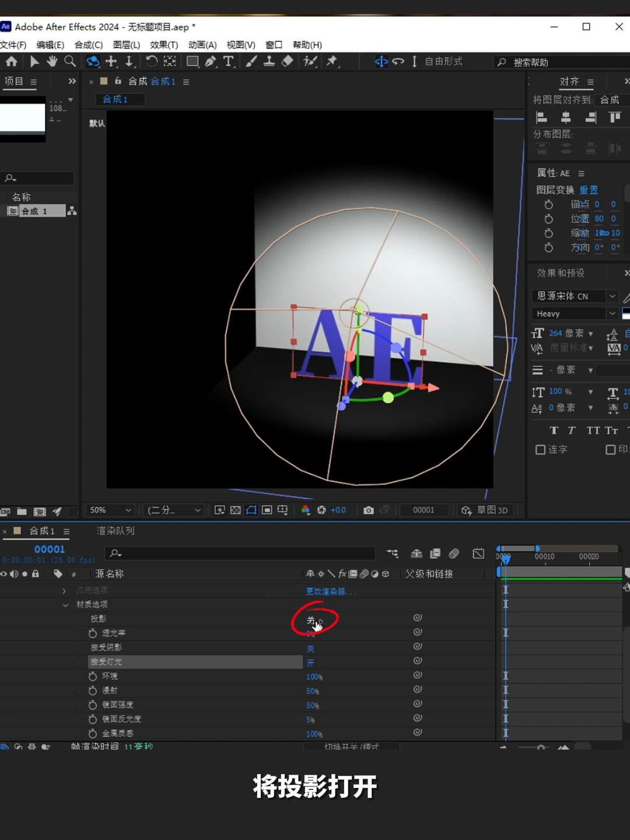
Task: Click the align right edges icon
Action: coord(590,117)
